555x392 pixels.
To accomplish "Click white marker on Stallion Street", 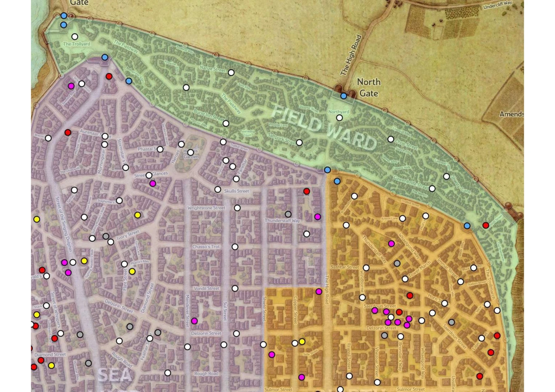I will (x=461, y=282).
